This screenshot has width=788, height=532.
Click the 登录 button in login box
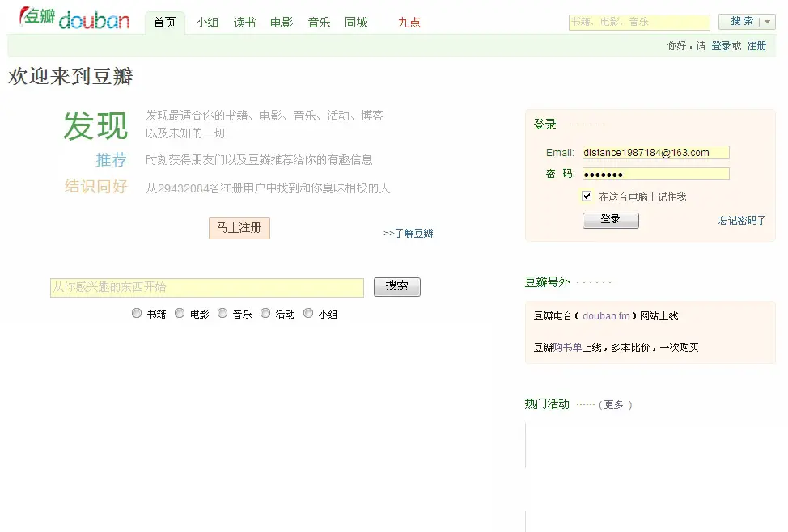tap(610, 220)
